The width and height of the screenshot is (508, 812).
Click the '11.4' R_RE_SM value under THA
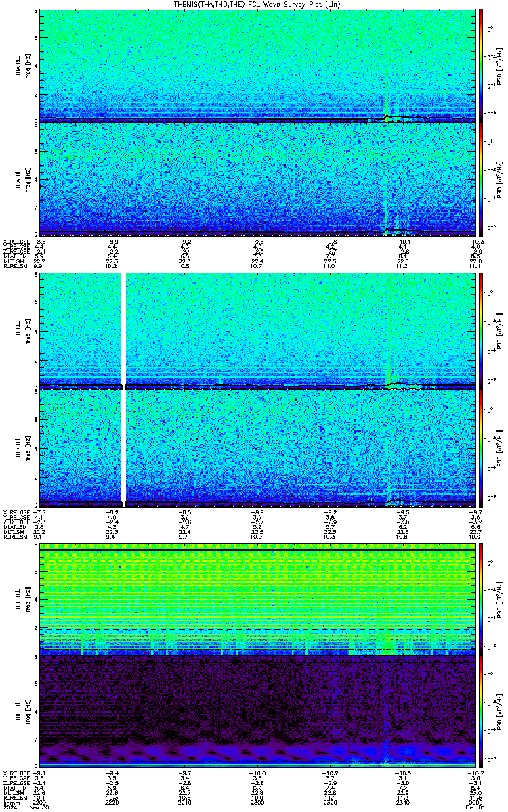(x=476, y=267)
